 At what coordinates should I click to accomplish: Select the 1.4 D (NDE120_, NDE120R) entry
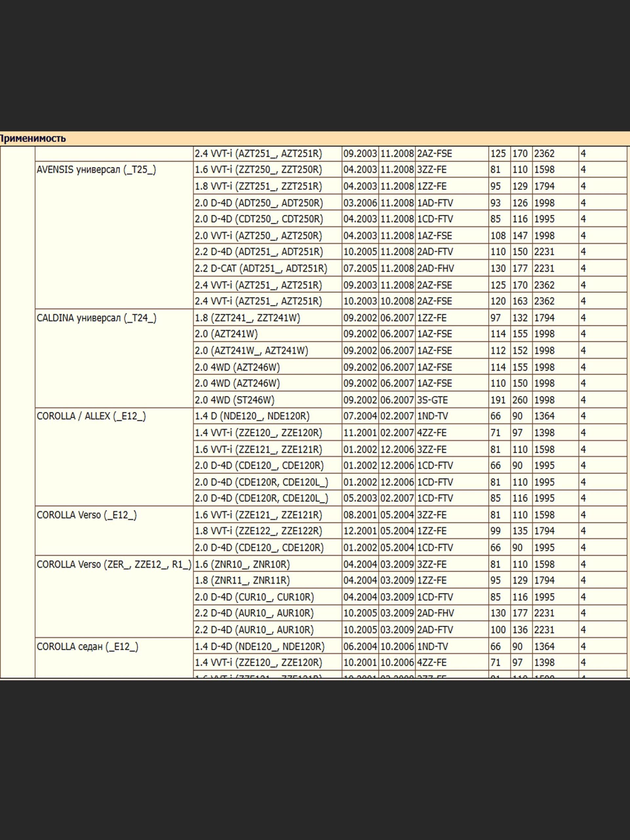[252, 416]
